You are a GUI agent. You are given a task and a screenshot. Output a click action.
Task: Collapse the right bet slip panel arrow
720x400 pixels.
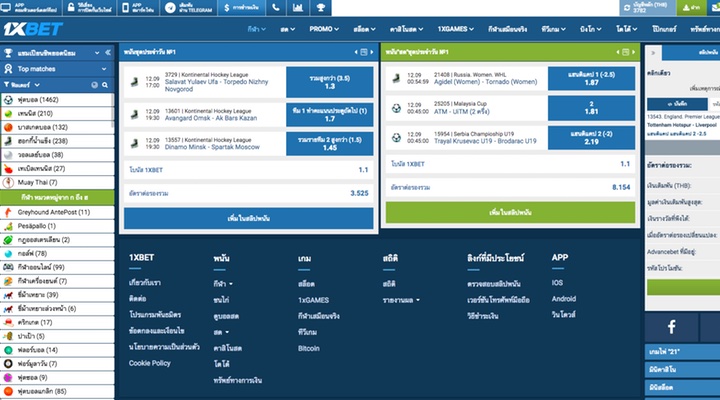653,53
